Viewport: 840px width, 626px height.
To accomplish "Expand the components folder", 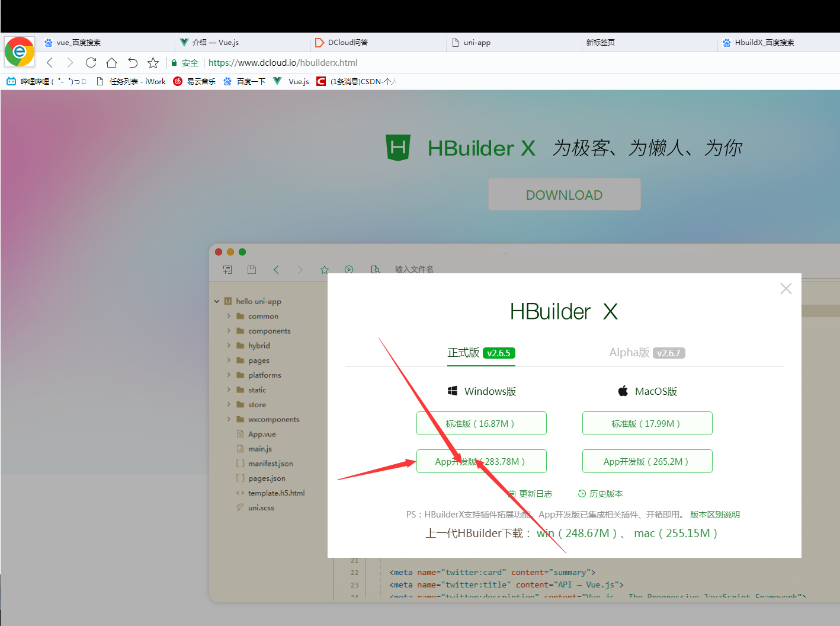I will click(x=230, y=331).
